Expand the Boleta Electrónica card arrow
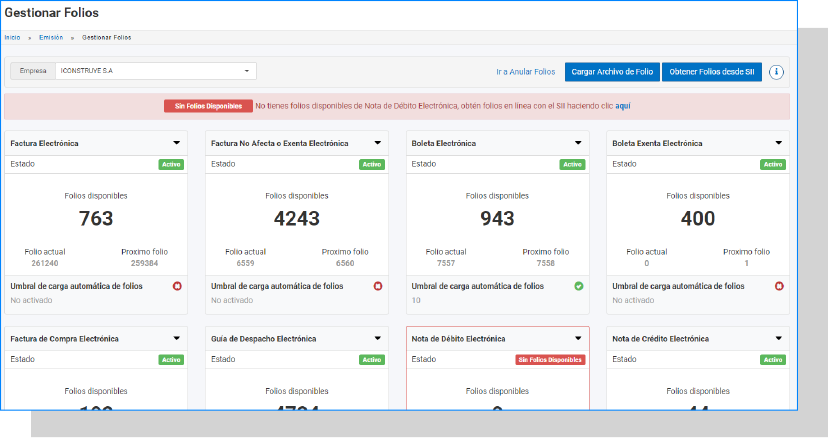Screen dimensions: 828x438 coord(578,143)
